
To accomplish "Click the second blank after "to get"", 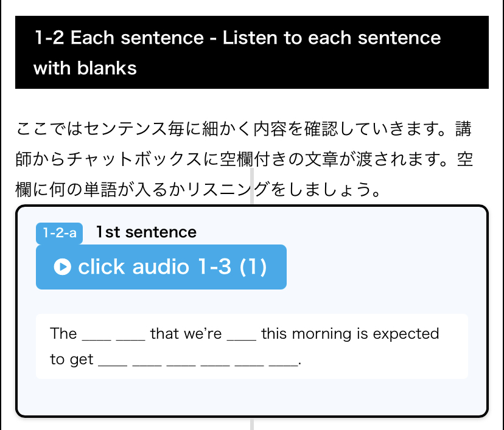I will click(146, 361).
